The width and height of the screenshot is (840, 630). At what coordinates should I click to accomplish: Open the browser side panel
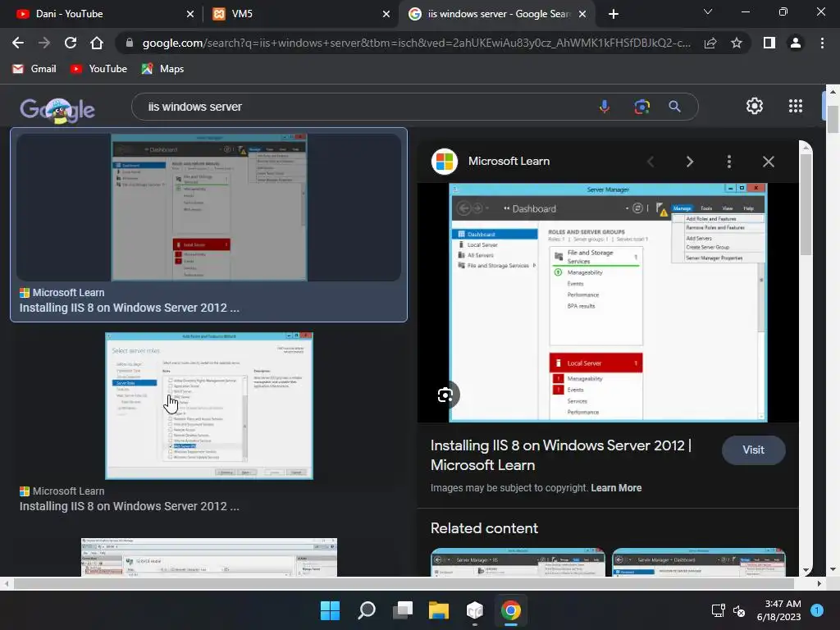coord(769,43)
